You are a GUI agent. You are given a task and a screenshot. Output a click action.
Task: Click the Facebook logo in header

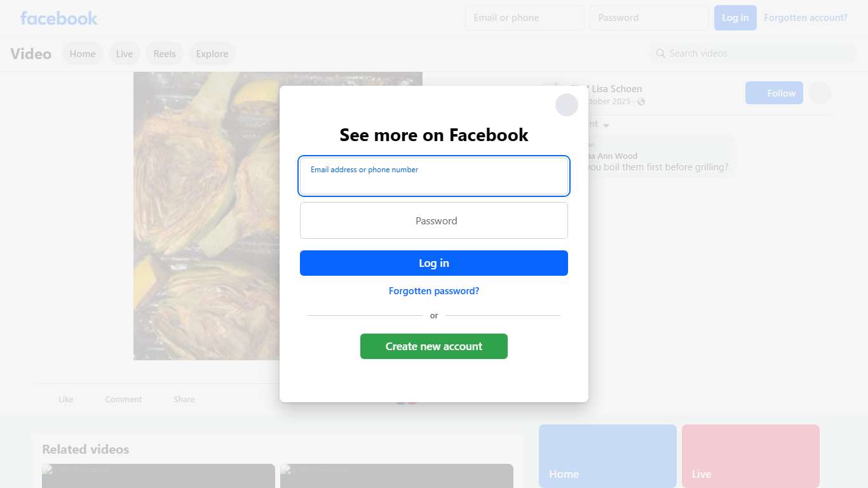[59, 18]
